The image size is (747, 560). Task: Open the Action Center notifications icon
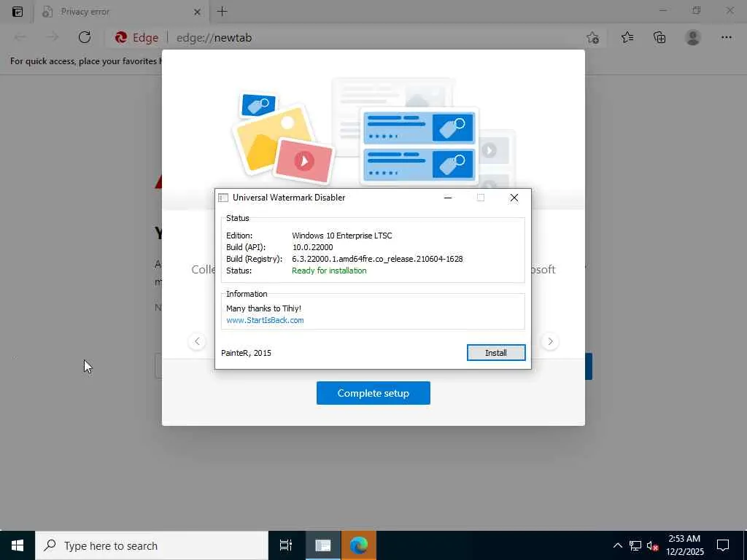(723, 545)
